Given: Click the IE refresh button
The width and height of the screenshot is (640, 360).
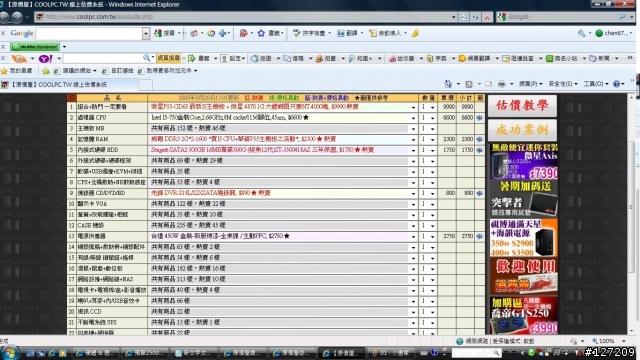Looking at the screenshot, I should click(x=476, y=17).
